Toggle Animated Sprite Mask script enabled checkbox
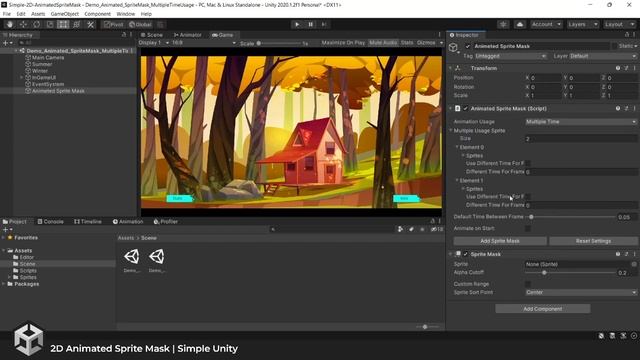Viewport: 640px width, 360px height. click(x=465, y=109)
